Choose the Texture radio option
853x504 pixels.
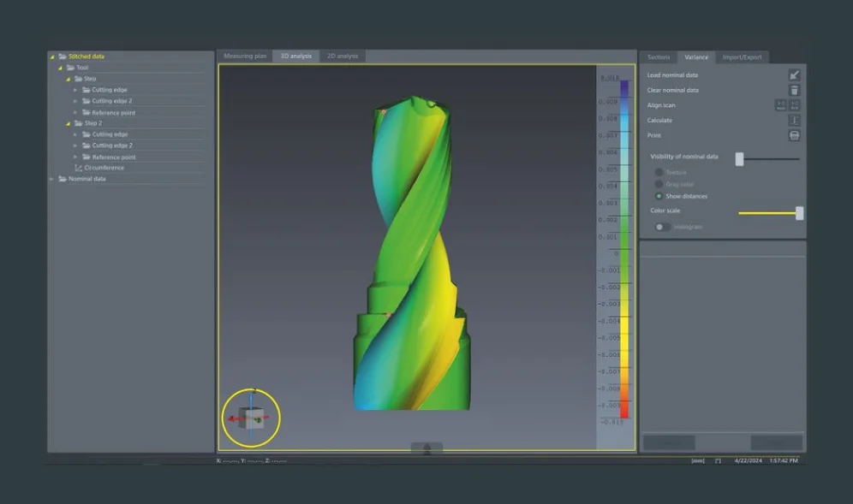pyautogui.click(x=659, y=172)
